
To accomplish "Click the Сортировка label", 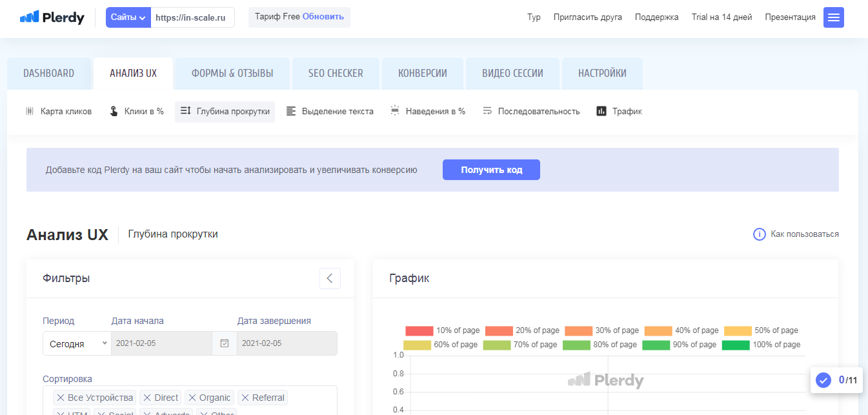I will click(x=67, y=379).
